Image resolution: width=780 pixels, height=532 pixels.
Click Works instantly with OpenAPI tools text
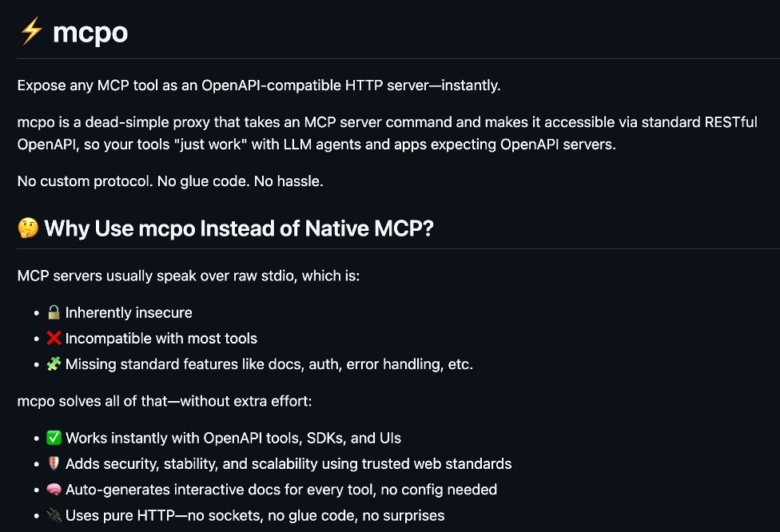point(233,438)
